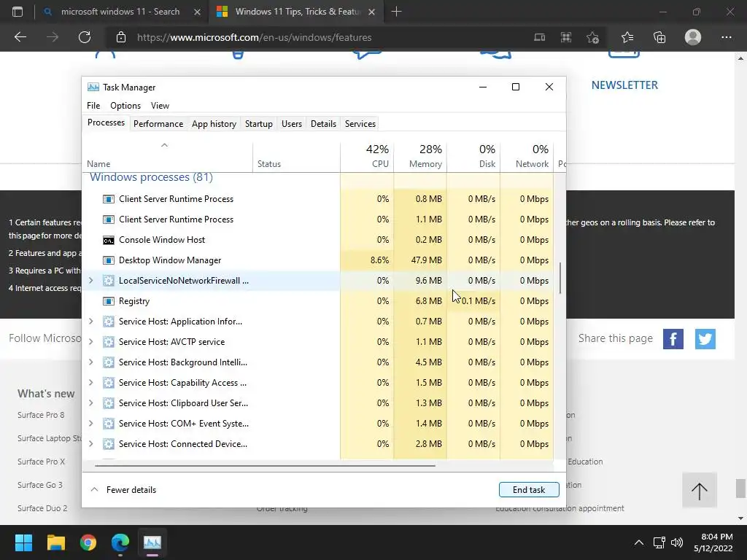
Task: Expand Service Host: AVCTP service row
Action: click(91, 343)
